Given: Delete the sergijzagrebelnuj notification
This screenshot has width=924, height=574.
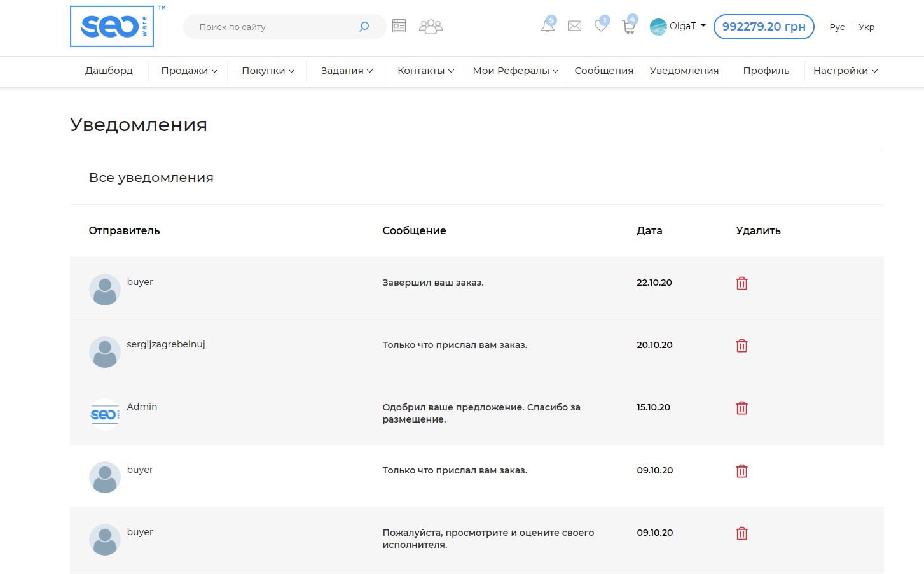Looking at the screenshot, I should 741,346.
